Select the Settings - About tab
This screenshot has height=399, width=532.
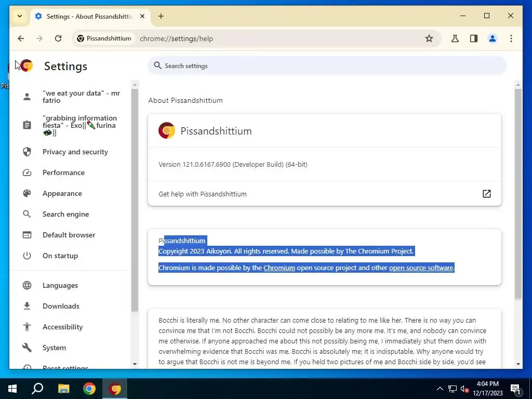click(x=90, y=16)
